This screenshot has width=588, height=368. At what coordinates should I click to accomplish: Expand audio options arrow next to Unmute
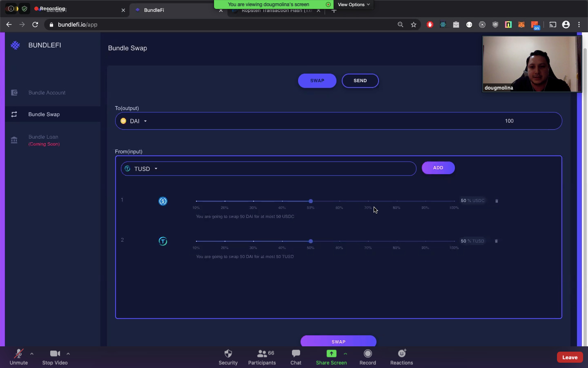tap(32, 354)
